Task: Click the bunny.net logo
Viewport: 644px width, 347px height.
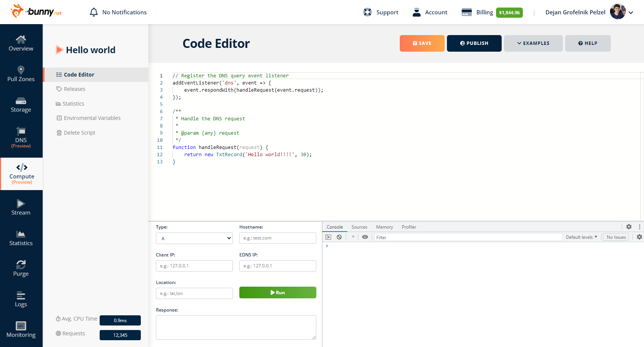Action: (36, 11)
